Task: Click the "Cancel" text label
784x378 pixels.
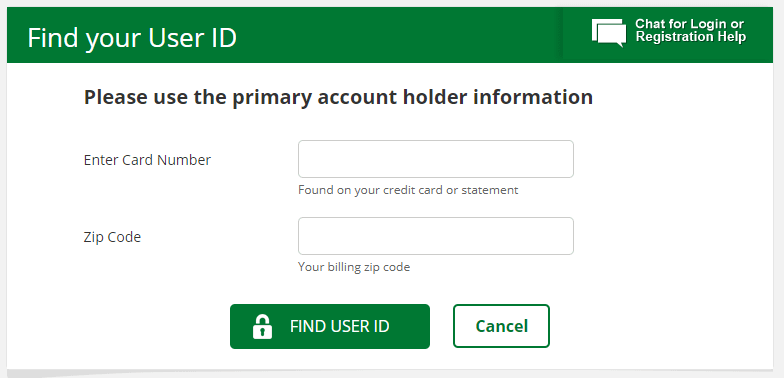Action: (502, 326)
